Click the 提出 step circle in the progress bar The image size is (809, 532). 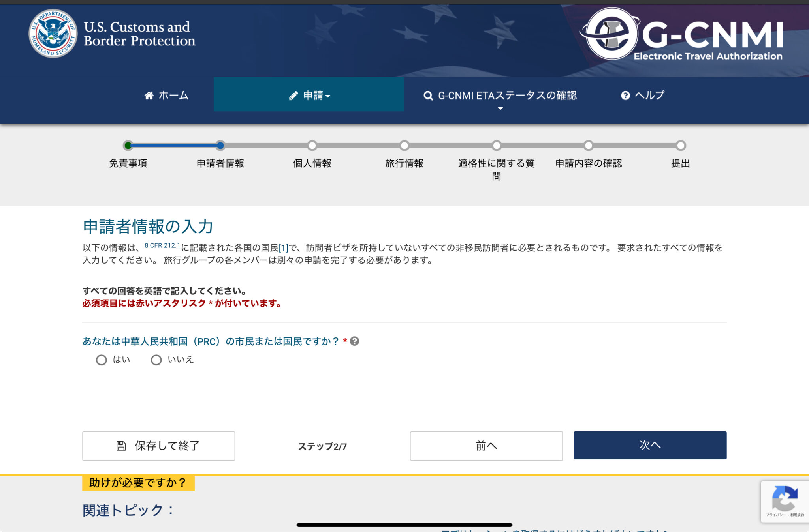[x=680, y=146]
